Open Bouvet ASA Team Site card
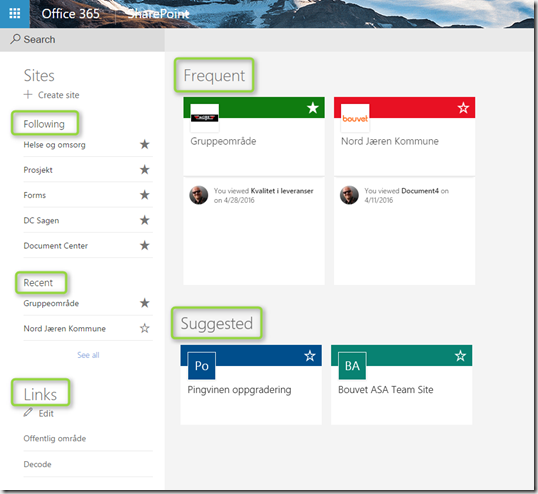This screenshot has width=538, height=494. point(386,390)
